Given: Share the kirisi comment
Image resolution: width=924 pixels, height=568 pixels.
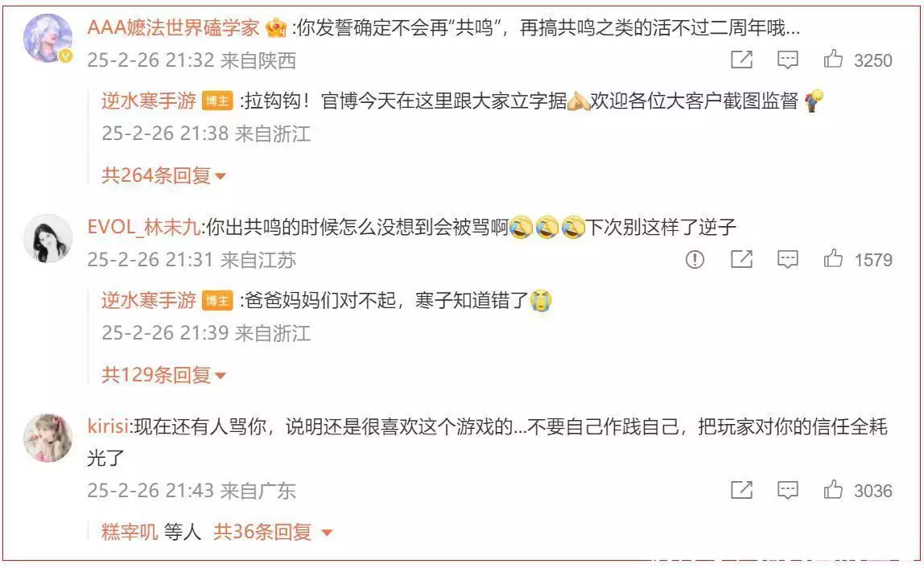Looking at the screenshot, I should point(741,490).
